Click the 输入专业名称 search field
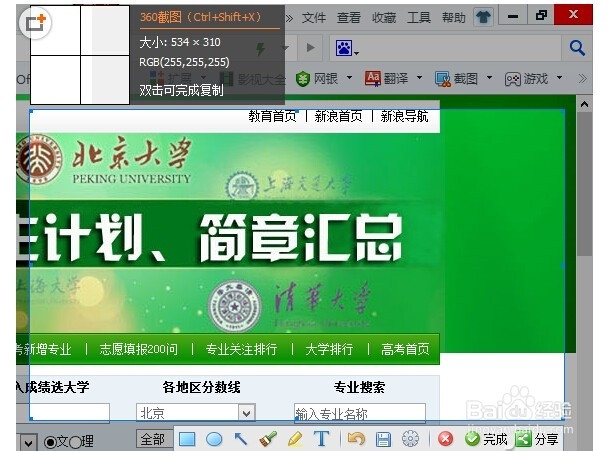Viewport: 608px width, 451px height. click(359, 413)
